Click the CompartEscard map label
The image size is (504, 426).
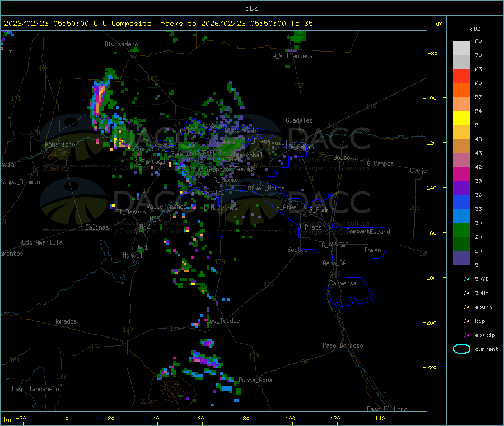pos(368,232)
